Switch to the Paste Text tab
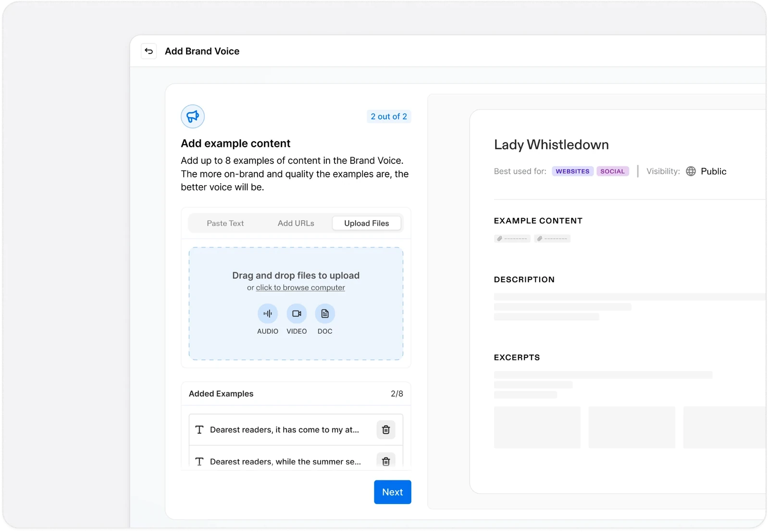 225,223
